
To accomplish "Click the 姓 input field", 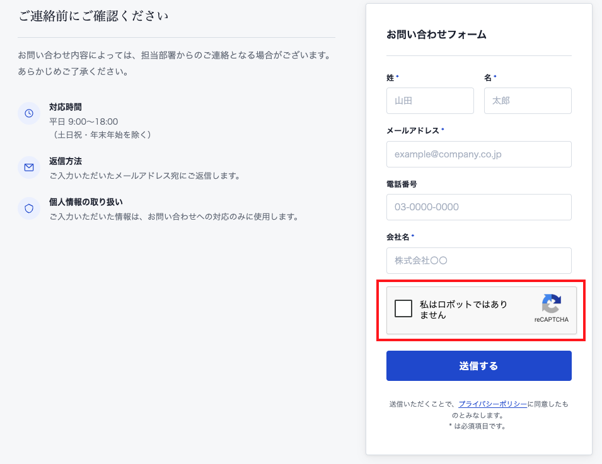I will click(x=430, y=101).
